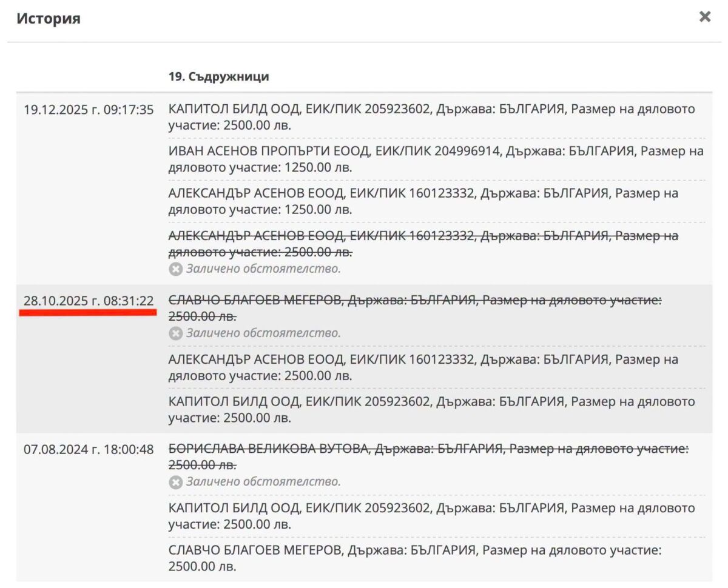Close the История dialog
The height and width of the screenshot is (588, 728).
click(x=704, y=17)
